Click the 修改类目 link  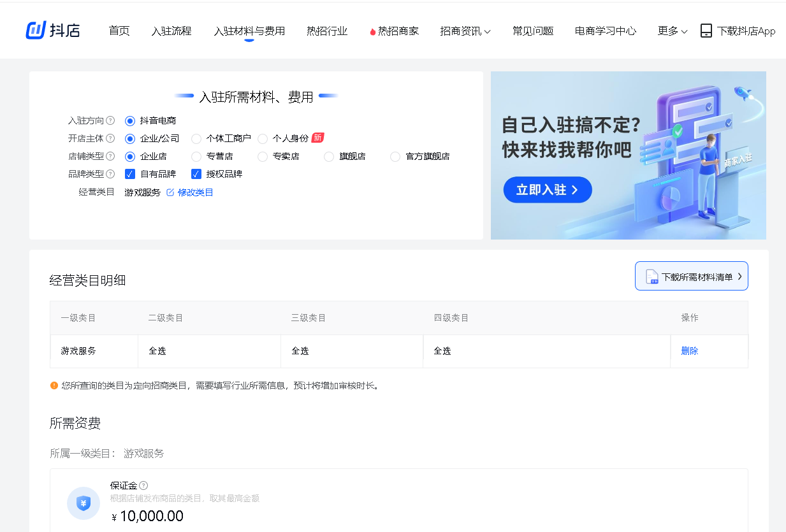[195, 192]
